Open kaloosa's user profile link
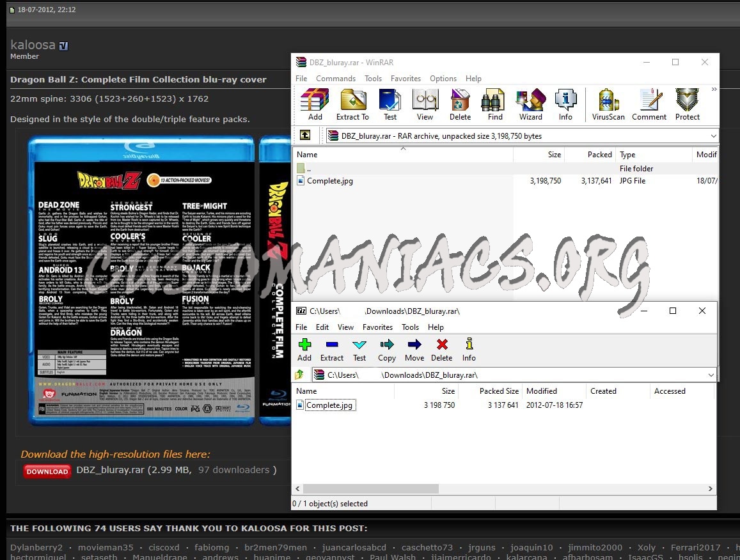Viewport: 740px width, 560px height. 33,45
